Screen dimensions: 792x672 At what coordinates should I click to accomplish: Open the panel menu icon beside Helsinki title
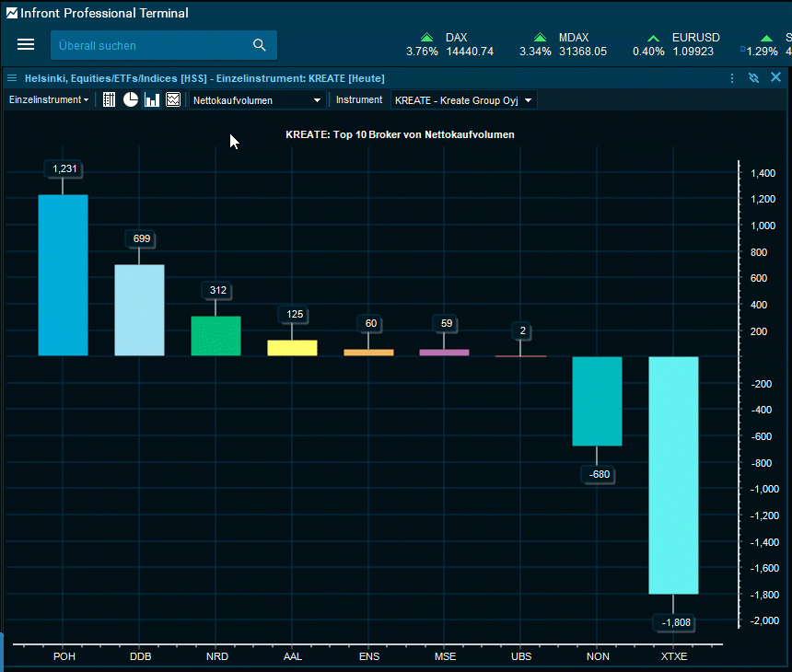coord(12,78)
